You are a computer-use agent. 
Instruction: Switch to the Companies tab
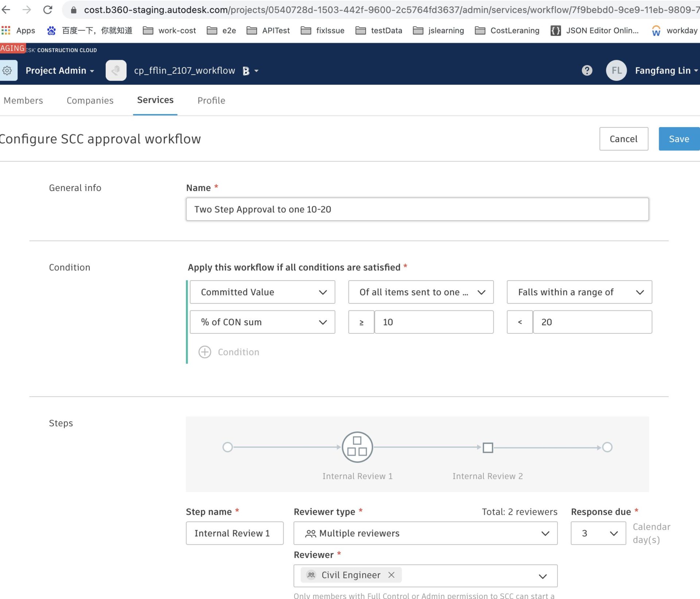coord(90,101)
